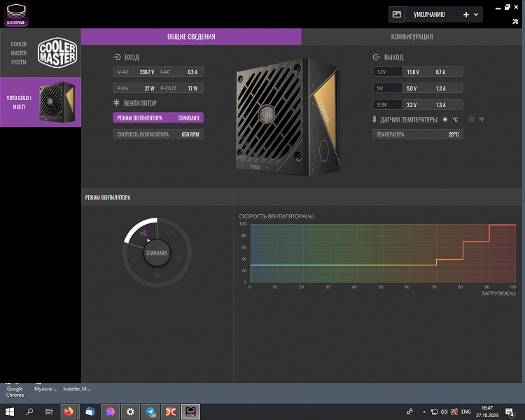Click the РЕЖИМ ВЕНТИЛЯТОРА section header
525x420 pixels.
point(108,197)
